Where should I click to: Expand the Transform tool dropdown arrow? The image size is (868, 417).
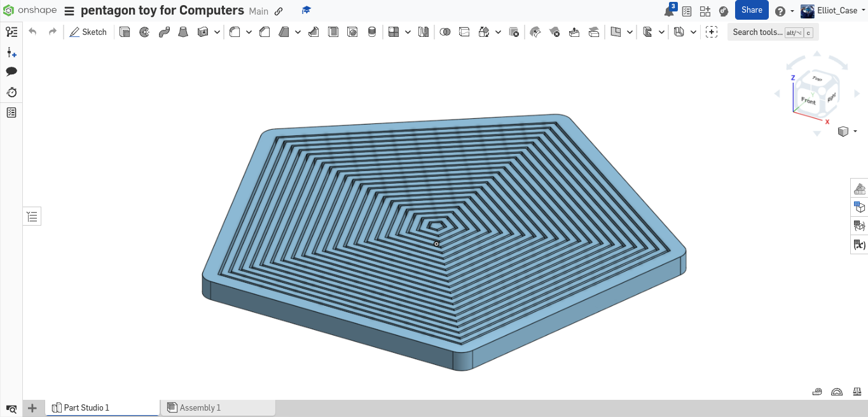[x=498, y=32]
